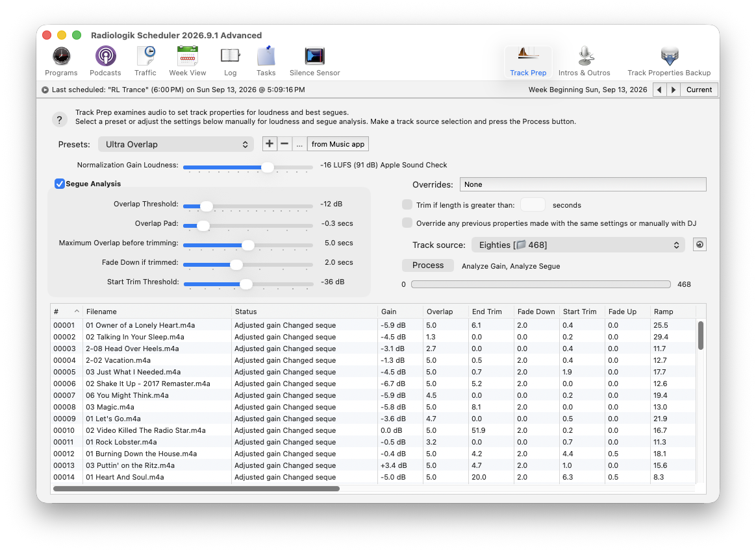The height and width of the screenshot is (551, 756).
Task: Open the Traffic toolbar icon
Action: click(x=145, y=61)
